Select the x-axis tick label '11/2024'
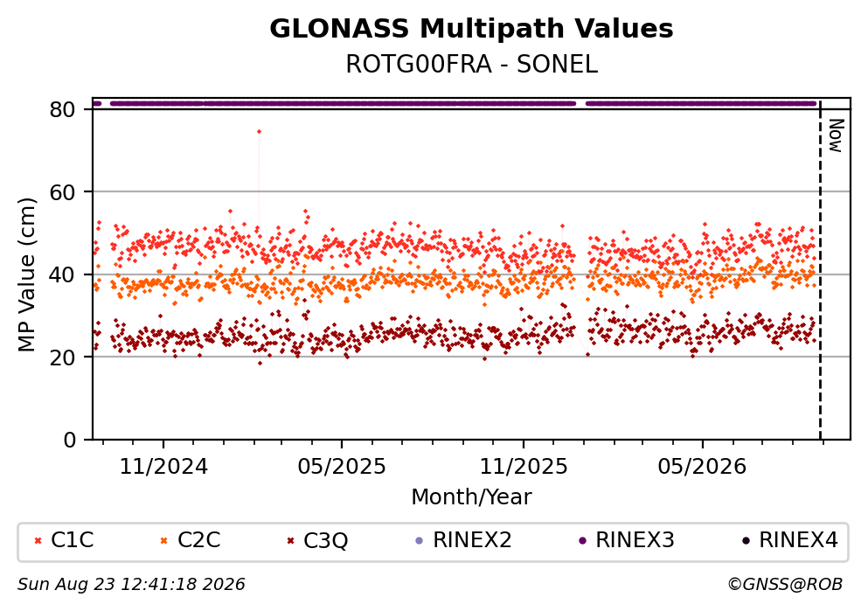This screenshot has height=611, width=868. point(163,467)
